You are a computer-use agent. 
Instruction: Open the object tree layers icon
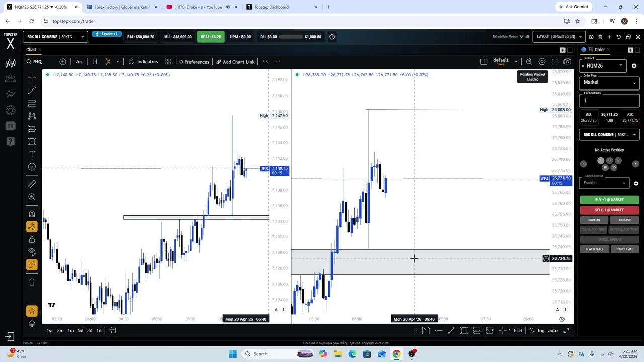pyautogui.click(x=32, y=324)
